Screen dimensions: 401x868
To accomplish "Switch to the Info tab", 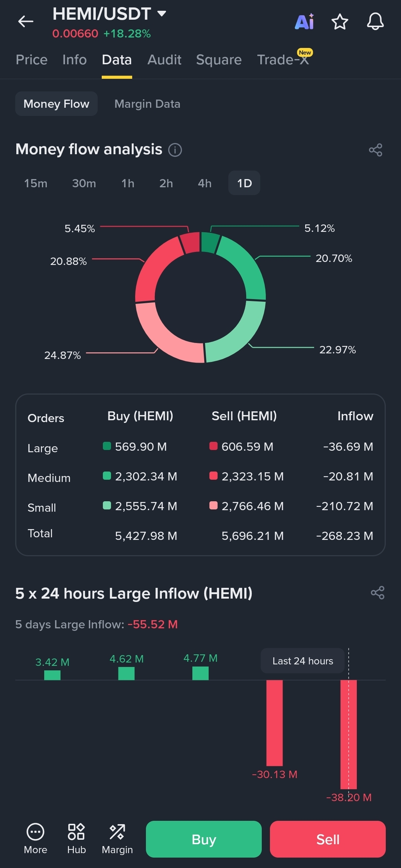I will [x=75, y=60].
